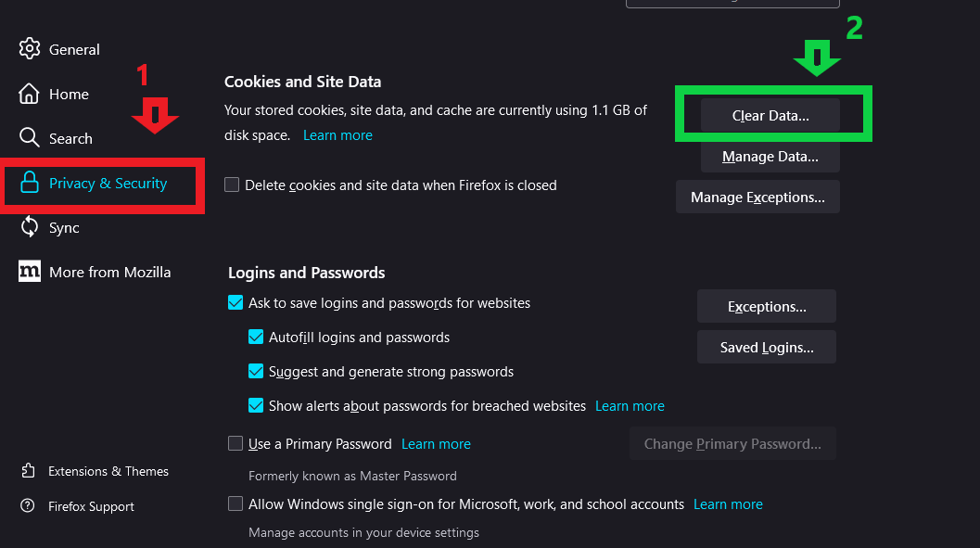
Task: Click the Privacy & Security padlock icon
Action: tap(30, 183)
